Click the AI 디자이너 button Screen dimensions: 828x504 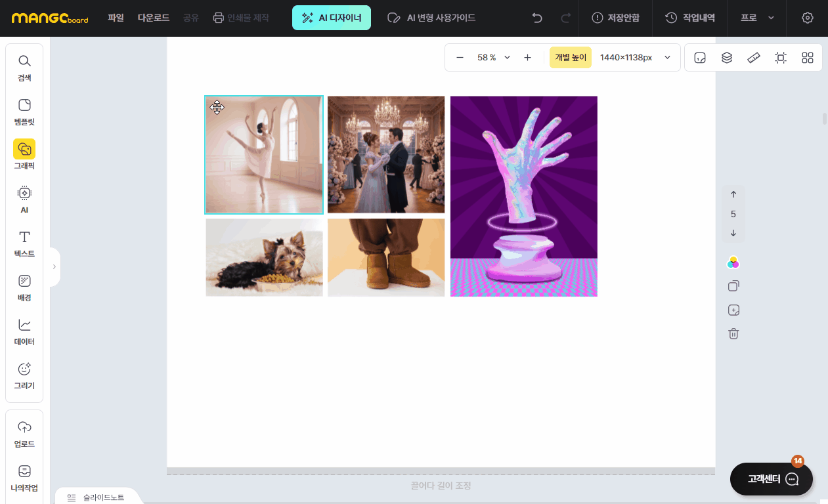pyautogui.click(x=332, y=18)
